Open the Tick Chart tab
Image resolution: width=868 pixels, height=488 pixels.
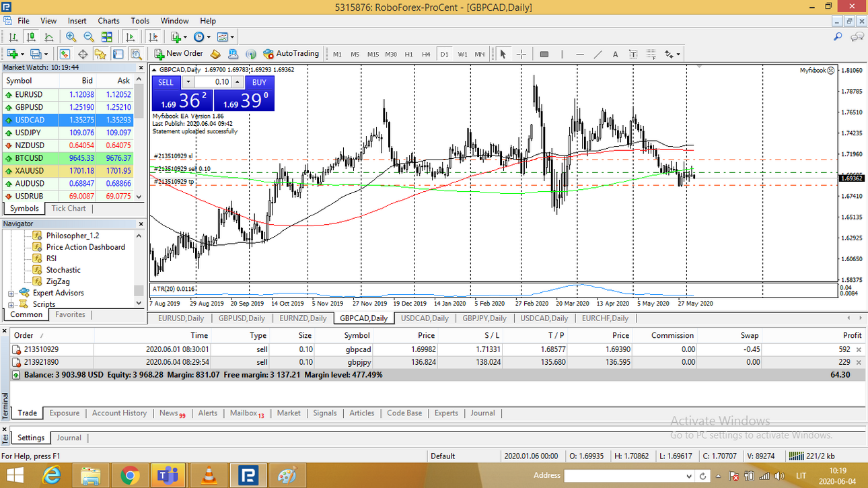69,209
